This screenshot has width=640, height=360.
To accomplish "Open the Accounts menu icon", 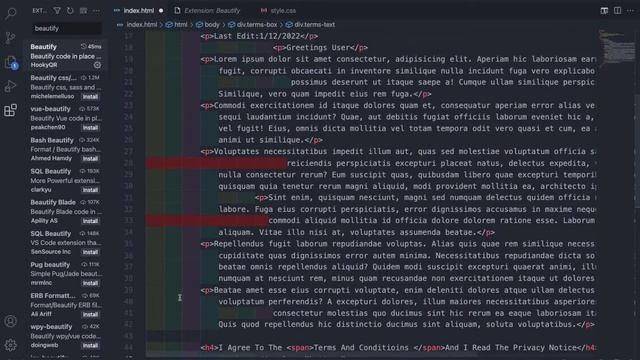I will (x=11, y=321).
